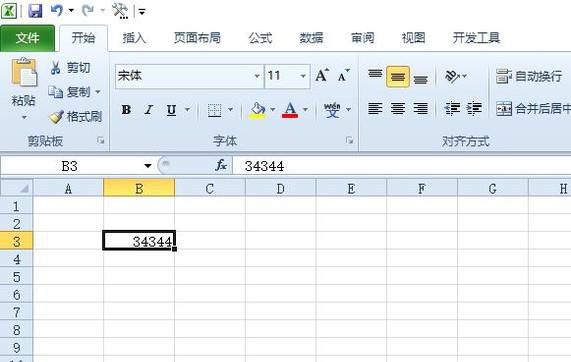Expand the Fill Color dropdown arrow
The height and width of the screenshot is (362, 571).
[x=273, y=109]
